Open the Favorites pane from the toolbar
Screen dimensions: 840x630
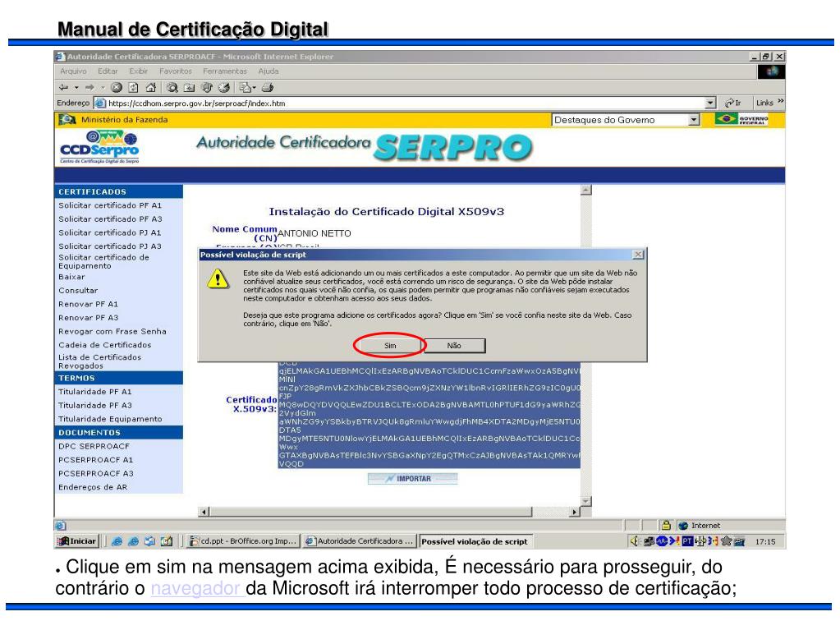pyautogui.click(x=189, y=87)
